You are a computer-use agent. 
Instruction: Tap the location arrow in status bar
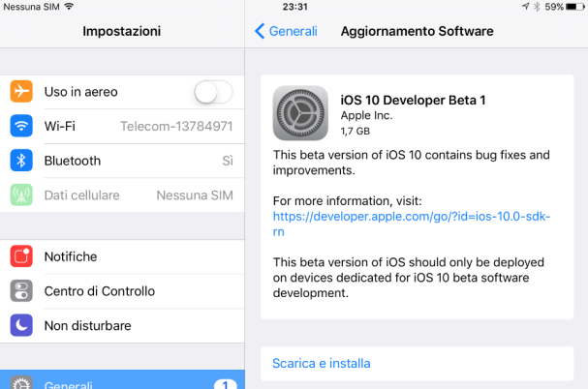point(525,7)
